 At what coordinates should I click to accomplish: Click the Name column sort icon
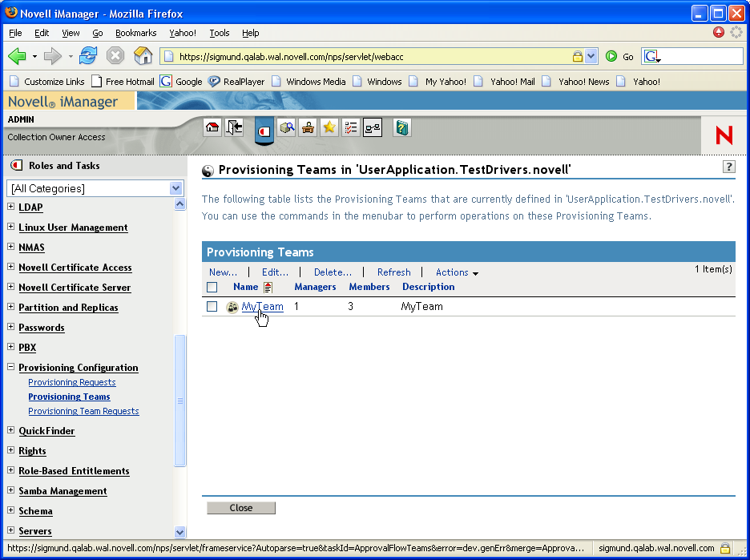click(x=268, y=288)
